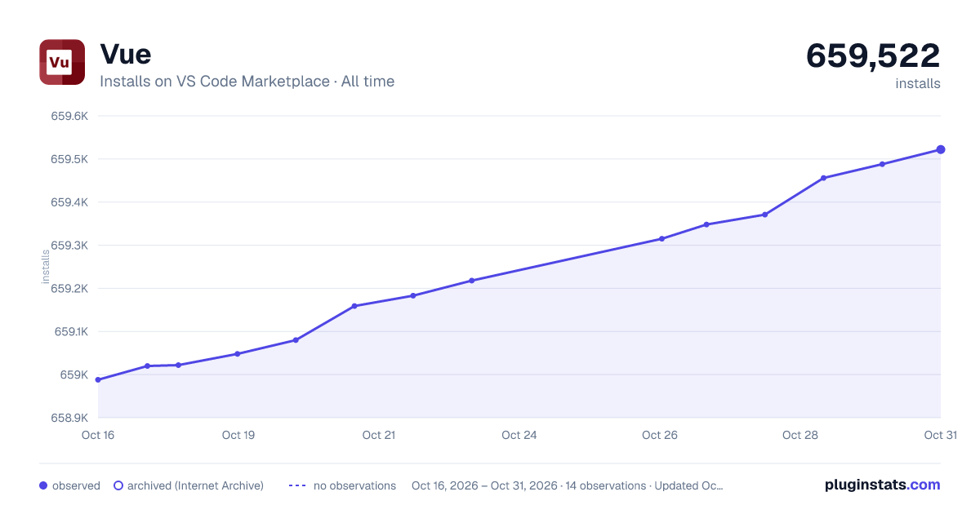Click the 'Oct 28' x-axis label
980x514 pixels.
tap(800, 435)
